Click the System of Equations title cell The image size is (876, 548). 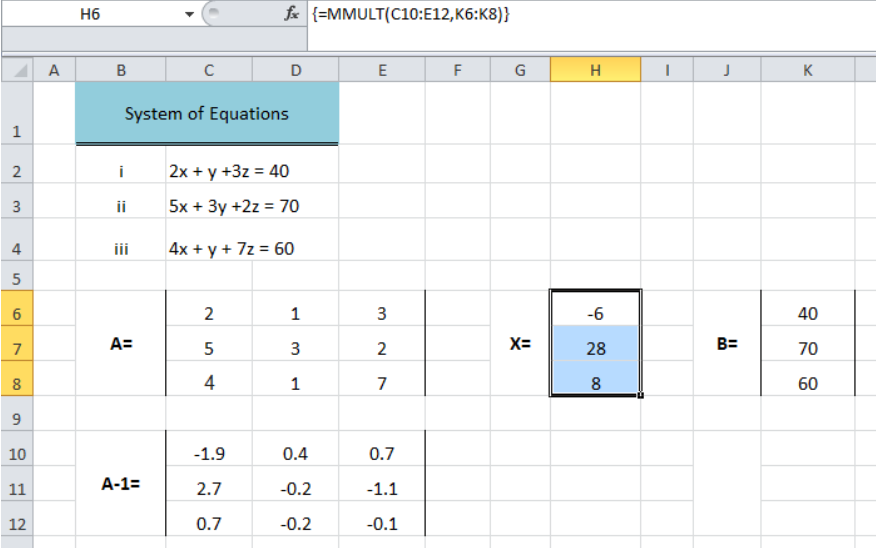point(207,113)
